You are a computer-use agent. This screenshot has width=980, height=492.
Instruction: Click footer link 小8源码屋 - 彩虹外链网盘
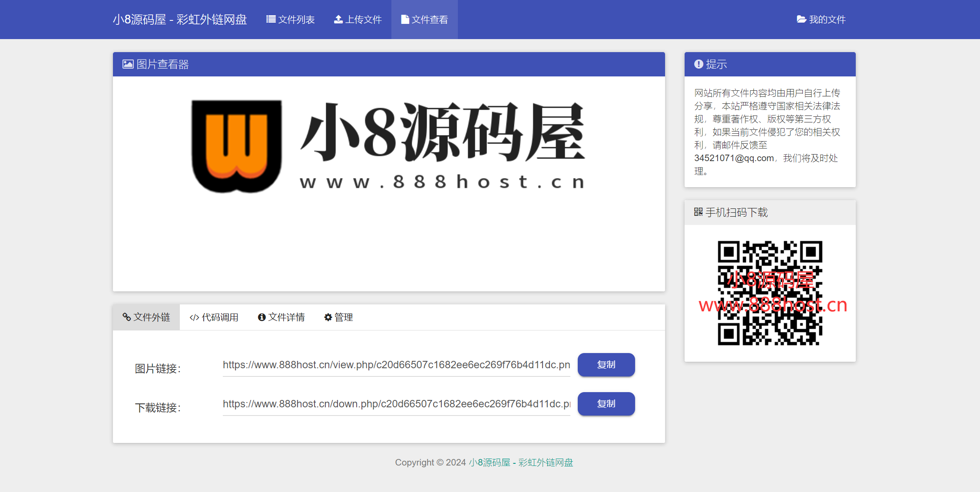(x=521, y=462)
